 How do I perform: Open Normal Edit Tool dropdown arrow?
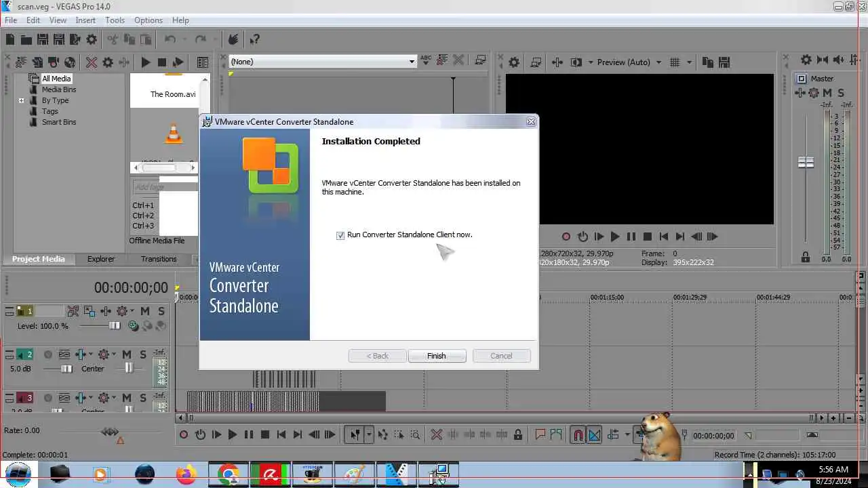369,435
